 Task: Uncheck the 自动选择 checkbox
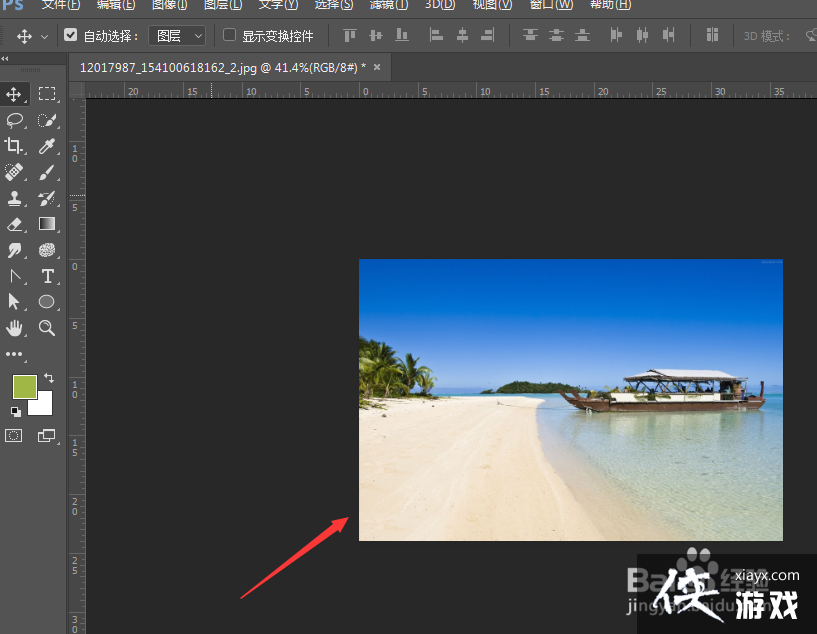pos(70,35)
